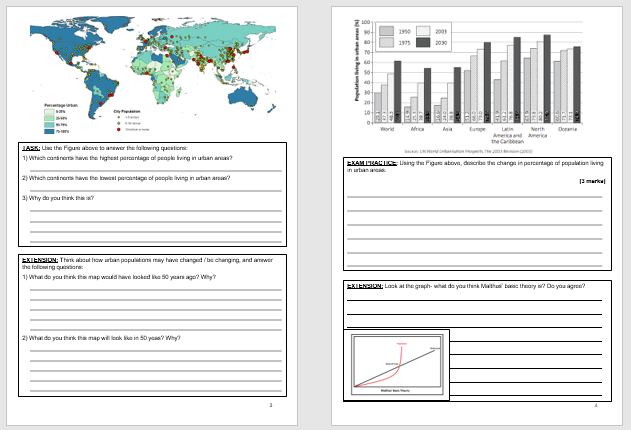Click the 'North America' axis label
Image resolution: width=631 pixels, height=430 pixels.
pyautogui.click(x=538, y=132)
